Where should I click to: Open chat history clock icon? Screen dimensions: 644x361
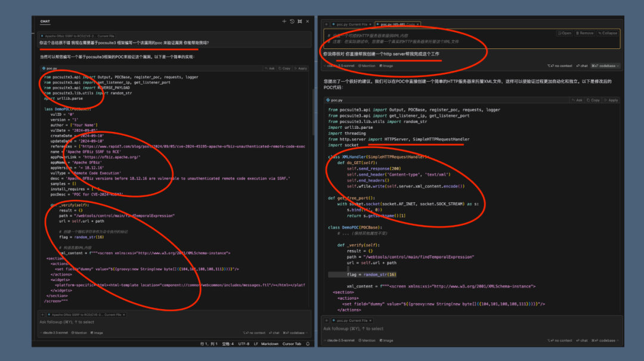click(292, 21)
